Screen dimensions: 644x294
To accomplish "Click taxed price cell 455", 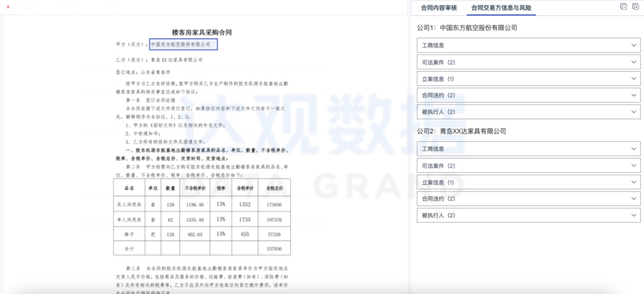I will [245, 234].
